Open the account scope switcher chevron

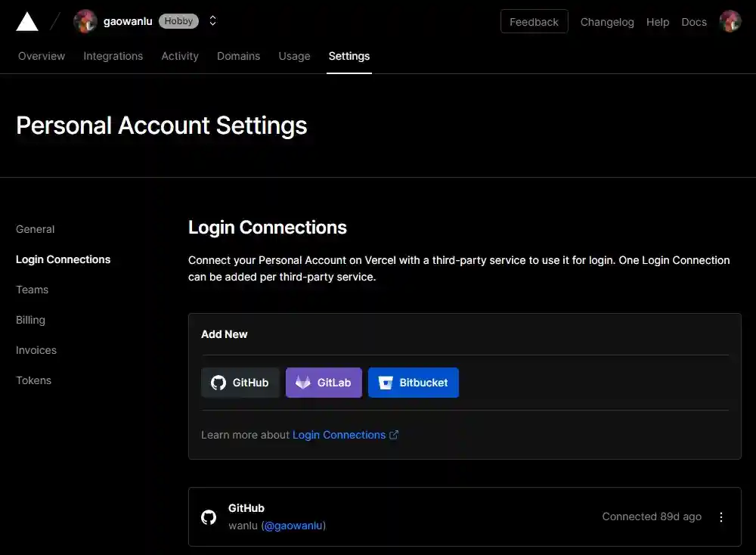[x=212, y=21]
